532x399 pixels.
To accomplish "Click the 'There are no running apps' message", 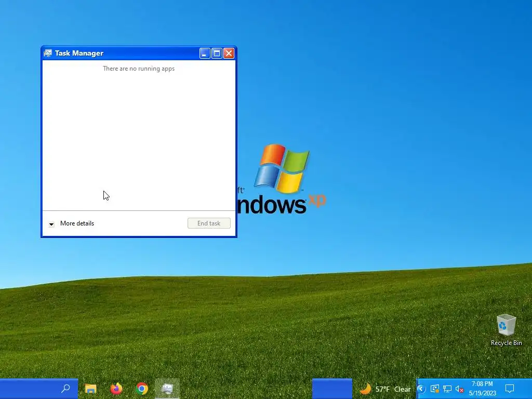I will pyautogui.click(x=139, y=69).
